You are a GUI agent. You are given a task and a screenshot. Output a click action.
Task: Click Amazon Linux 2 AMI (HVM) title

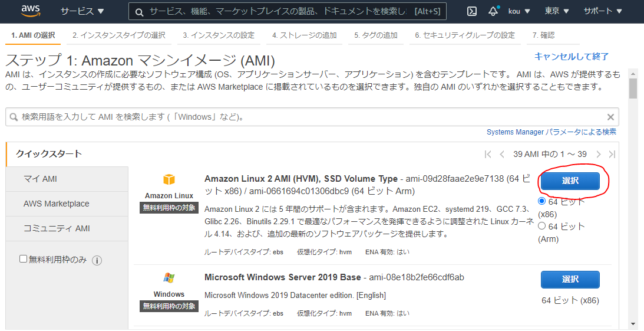pos(301,179)
